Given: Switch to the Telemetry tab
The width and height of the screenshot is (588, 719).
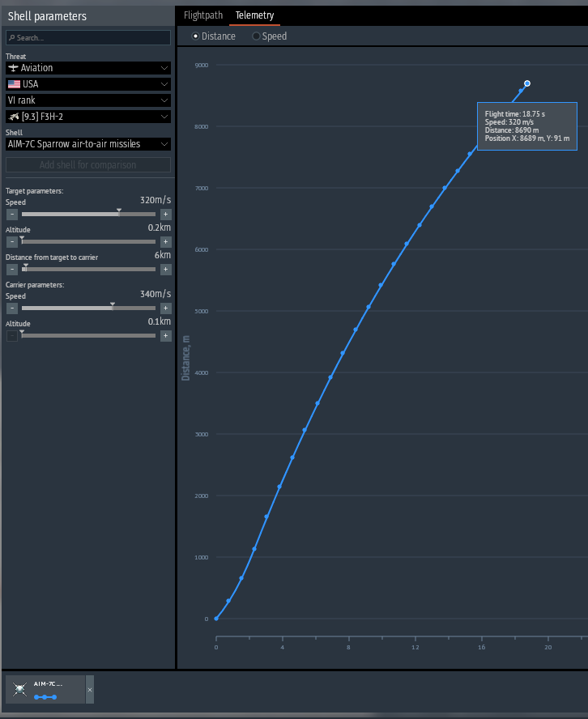Looking at the screenshot, I should 254,15.
